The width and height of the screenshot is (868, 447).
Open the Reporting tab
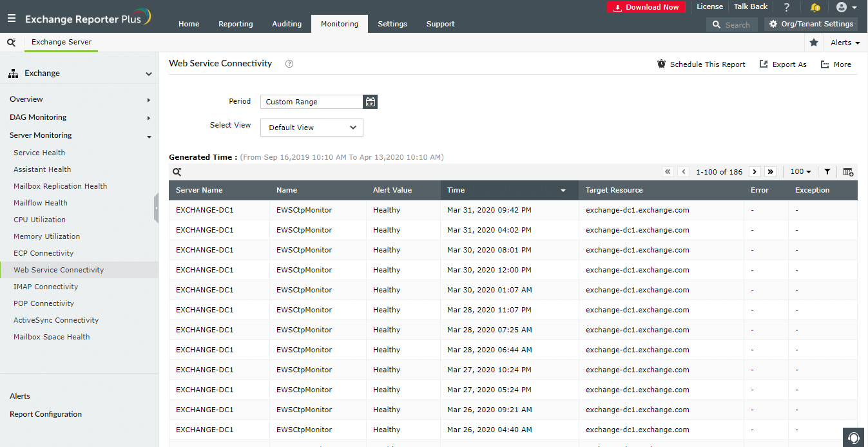236,24
